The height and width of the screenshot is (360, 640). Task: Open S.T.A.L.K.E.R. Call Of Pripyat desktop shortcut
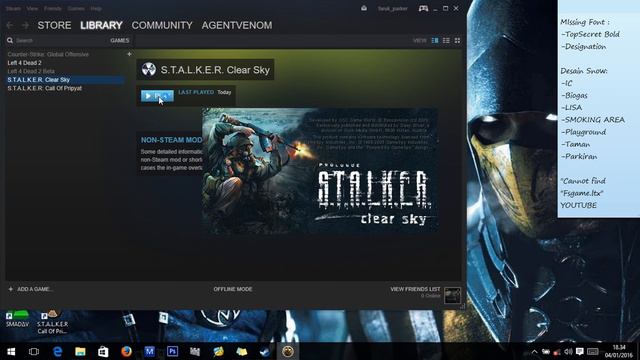point(53,322)
